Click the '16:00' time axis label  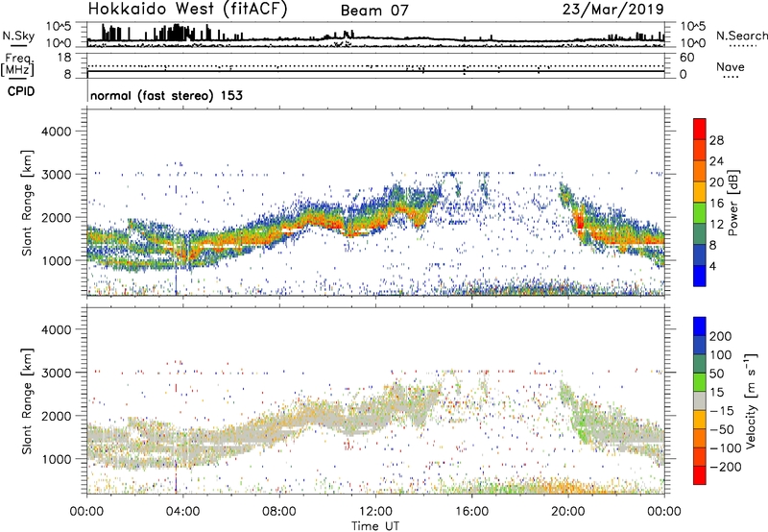(x=471, y=512)
